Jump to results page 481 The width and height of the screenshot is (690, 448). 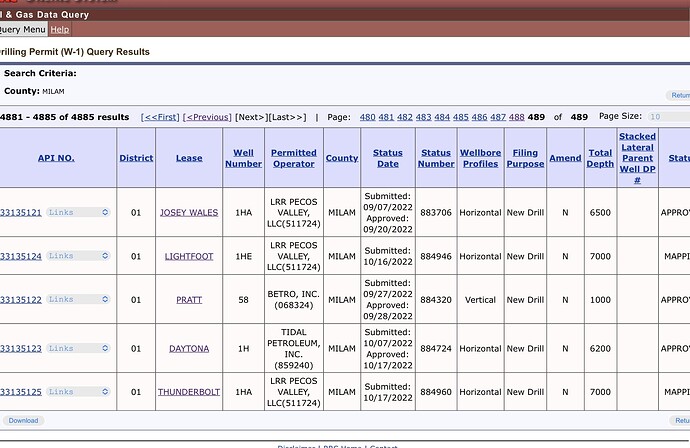(x=386, y=117)
